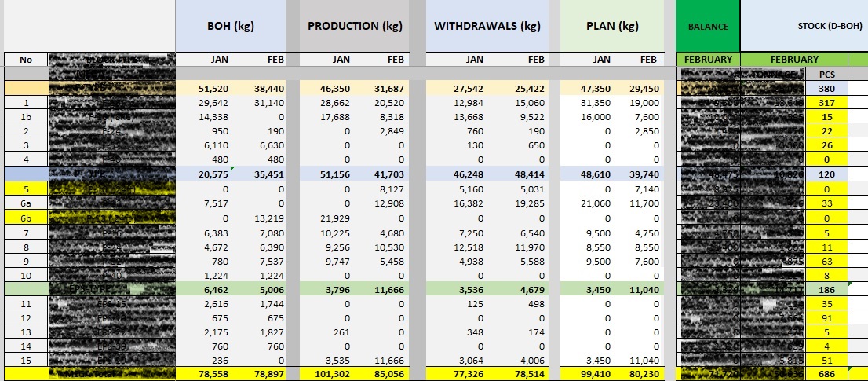Click the green subtotal cell 4,679

pos(531,290)
